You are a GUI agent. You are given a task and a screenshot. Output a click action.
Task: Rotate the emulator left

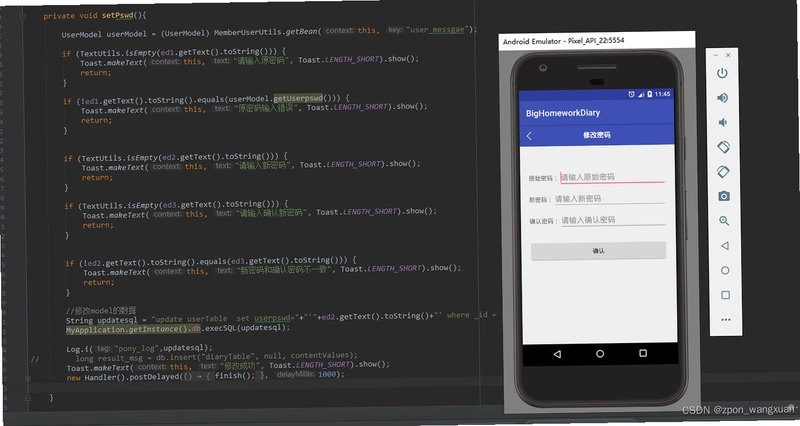723,147
